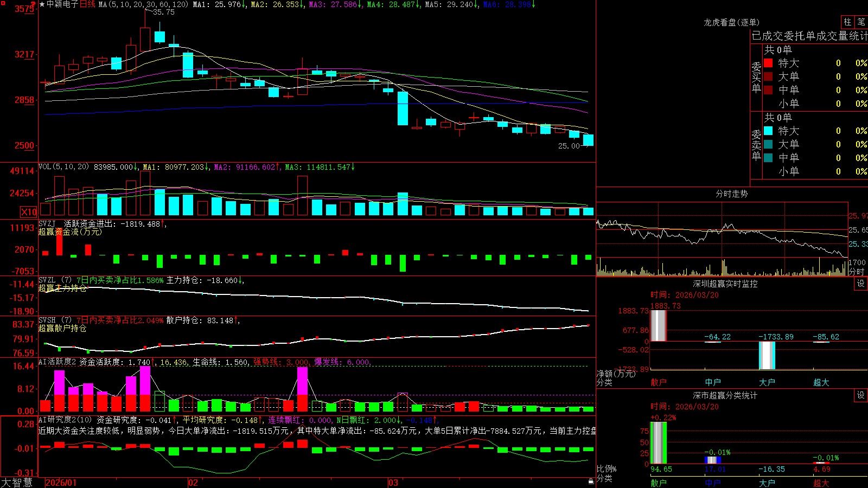The height and width of the screenshot is (488, 868).
Task: Click red swatch for 委买单 特大
Action: coord(768,63)
